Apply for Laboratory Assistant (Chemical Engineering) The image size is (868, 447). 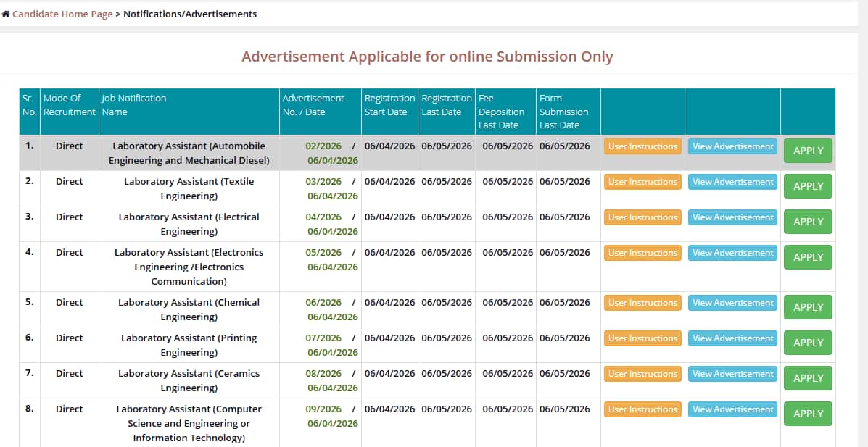click(x=808, y=307)
